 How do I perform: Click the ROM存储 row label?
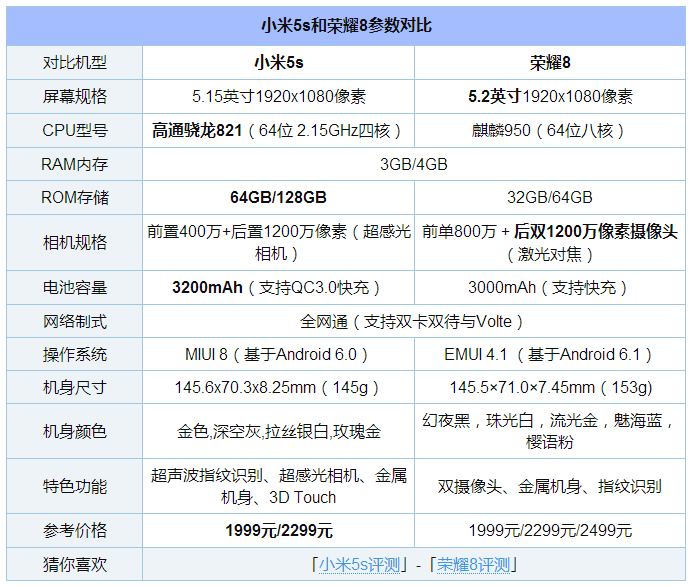pos(75,197)
